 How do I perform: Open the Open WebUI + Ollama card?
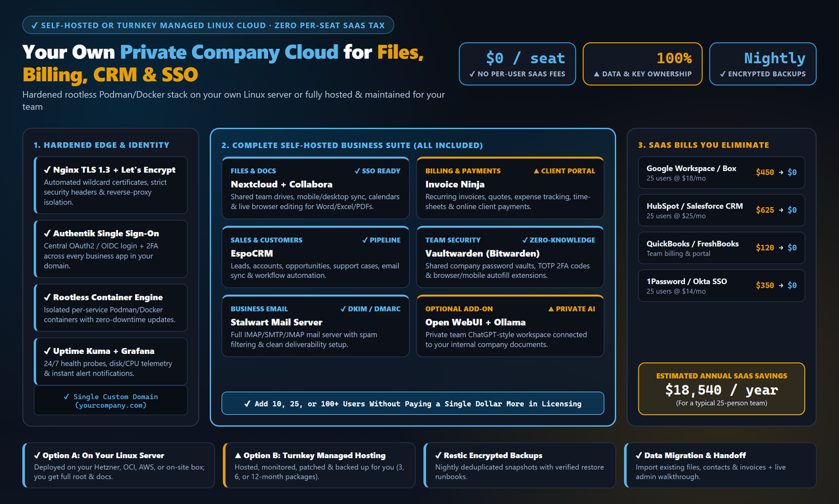(510, 326)
